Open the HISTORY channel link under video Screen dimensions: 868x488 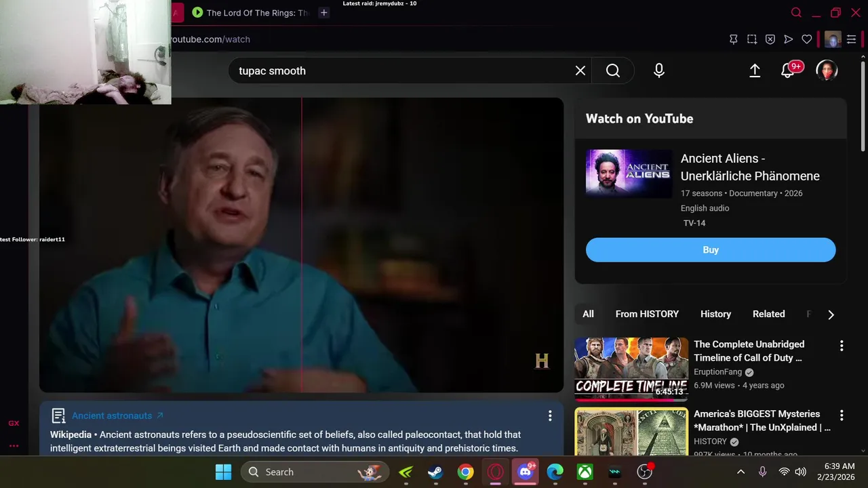click(710, 441)
